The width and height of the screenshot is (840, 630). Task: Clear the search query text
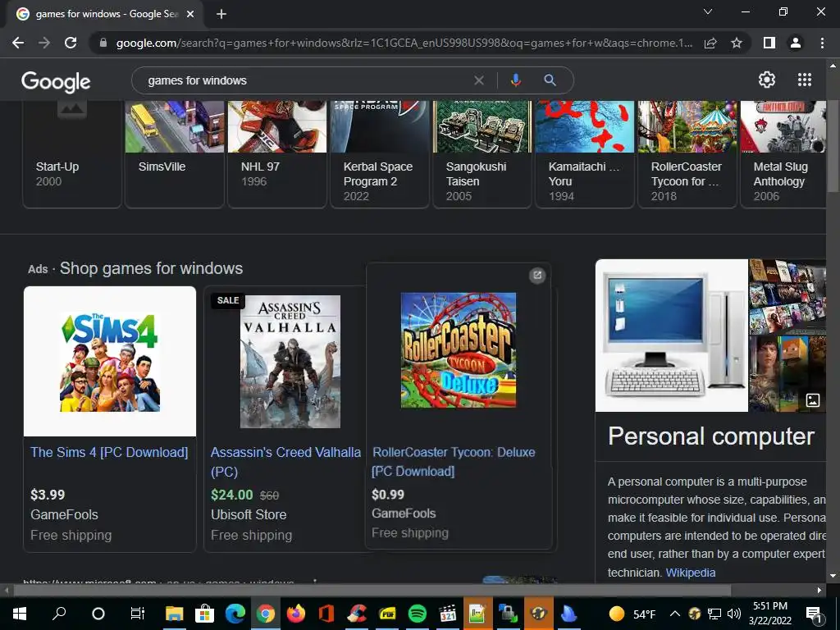(479, 80)
